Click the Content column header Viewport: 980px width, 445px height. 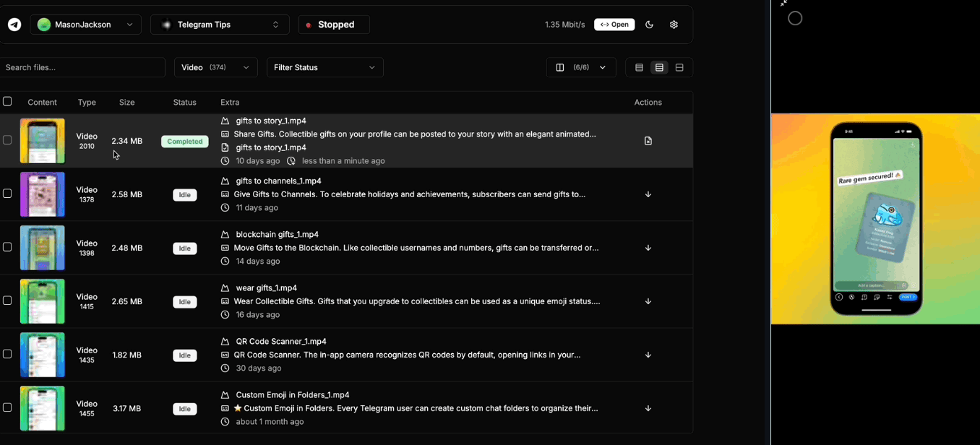tap(42, 103)
